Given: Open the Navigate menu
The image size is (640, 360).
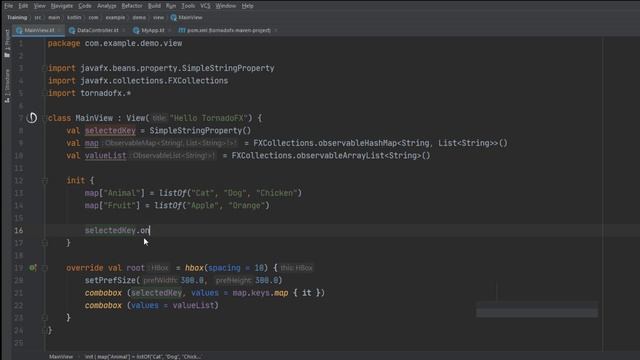Looking at the screenshot, I should (x=62, y=6).
